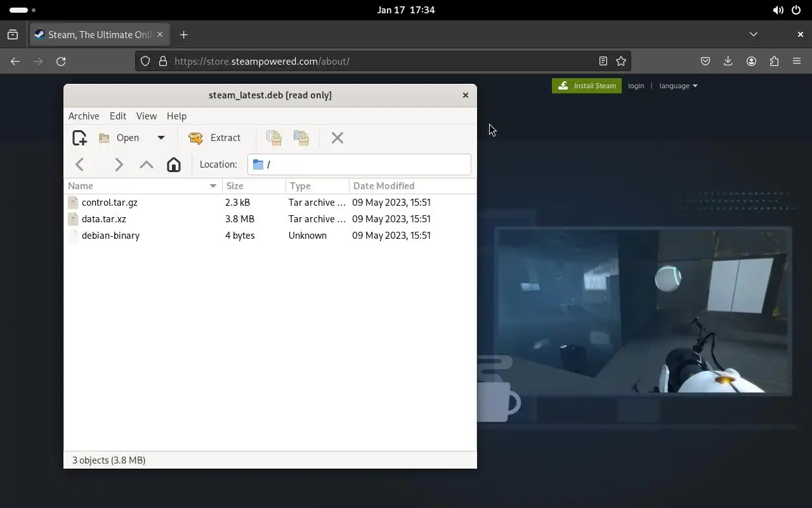Open the Archive menu

tap(84, 116)
